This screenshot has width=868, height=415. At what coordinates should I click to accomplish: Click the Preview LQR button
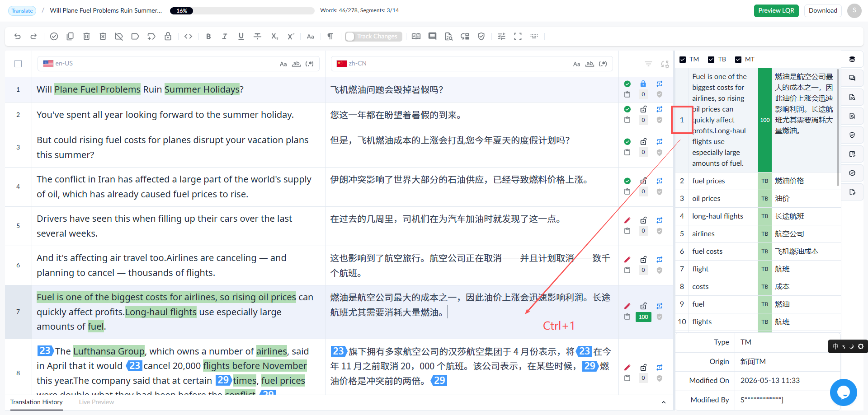(776, 11)
